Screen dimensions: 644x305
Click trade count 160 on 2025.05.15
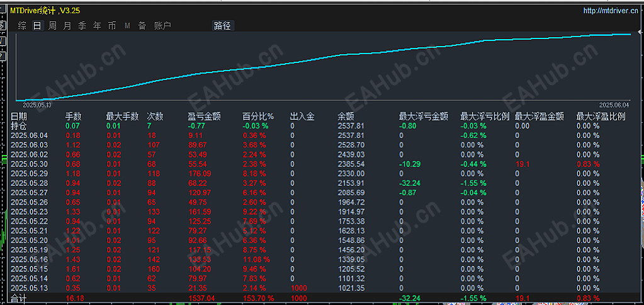coord(153,269)
